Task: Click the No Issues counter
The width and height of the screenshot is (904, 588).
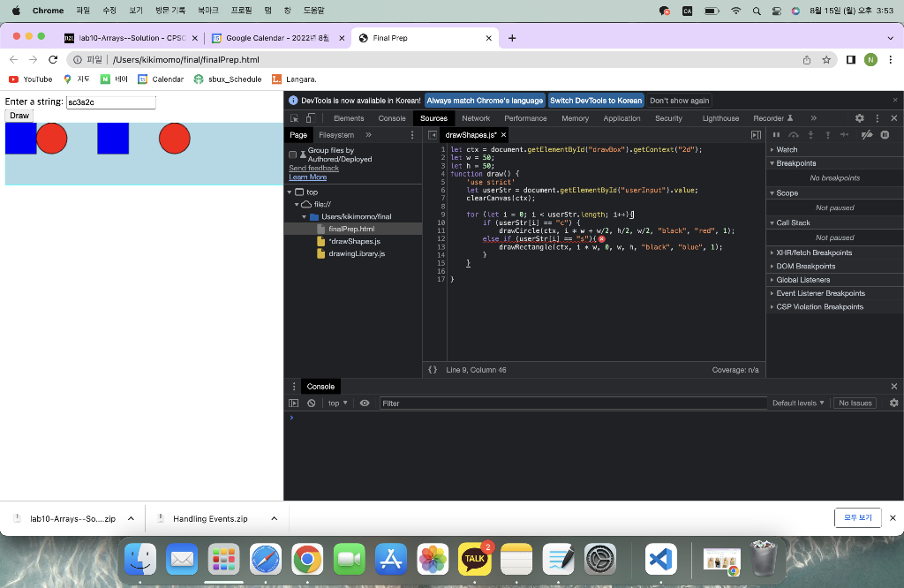Action: pos(855,403)
